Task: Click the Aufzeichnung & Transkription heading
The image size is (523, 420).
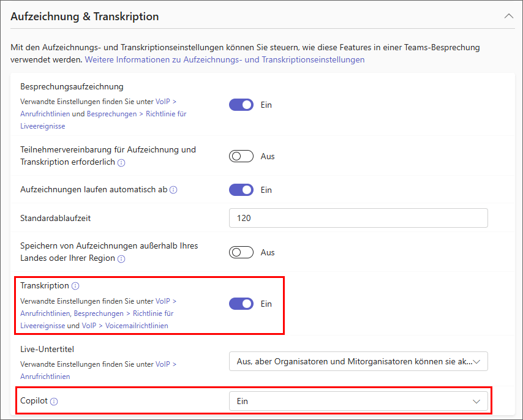Action: pyautogui.click(x=85, y=17)
